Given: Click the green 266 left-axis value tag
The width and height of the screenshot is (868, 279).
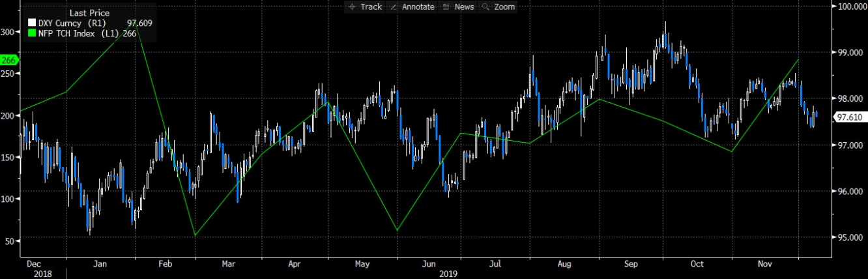Looking at the screenshot, I should point(9,60).
